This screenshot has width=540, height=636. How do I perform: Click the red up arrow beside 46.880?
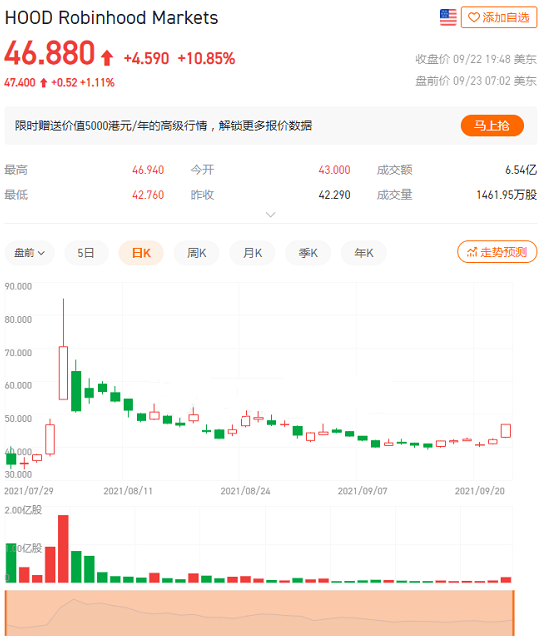[107, 58]
